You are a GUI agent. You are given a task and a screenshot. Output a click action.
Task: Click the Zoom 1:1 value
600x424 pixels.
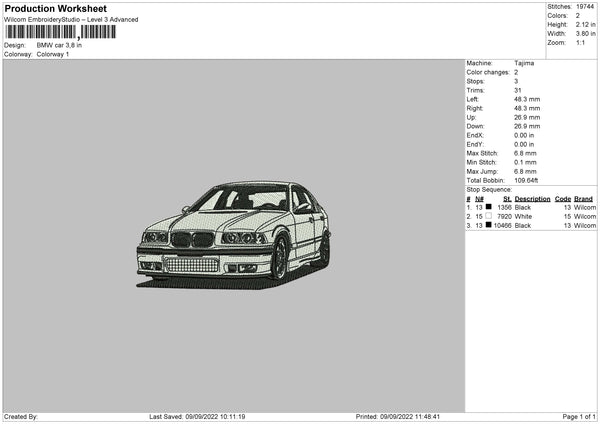(x=580, y=43)
